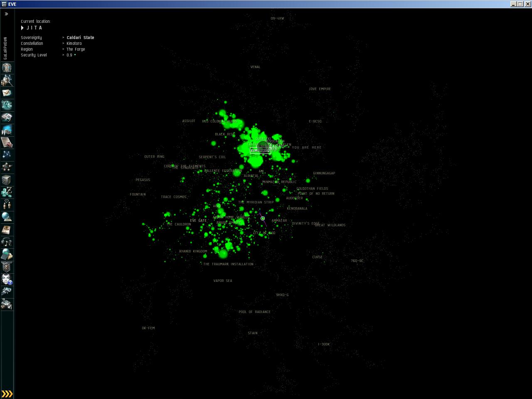Click the teal circuit-pattern sidebar icon

7,105
